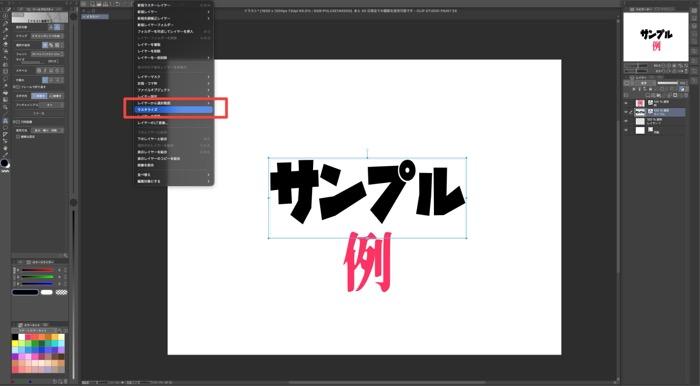Expand the 並べ替え submenu
This screenshot has height=386, width=700.
(174, 174)
